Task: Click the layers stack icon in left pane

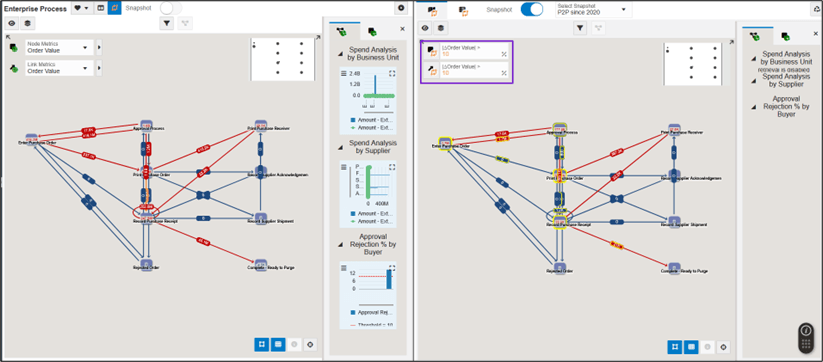Action: tap(27, 23)
